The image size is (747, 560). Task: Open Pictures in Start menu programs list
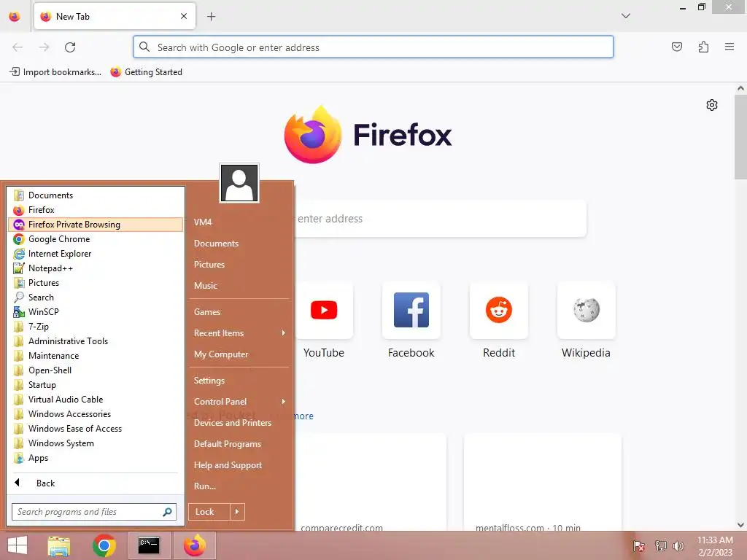(96, 283)
